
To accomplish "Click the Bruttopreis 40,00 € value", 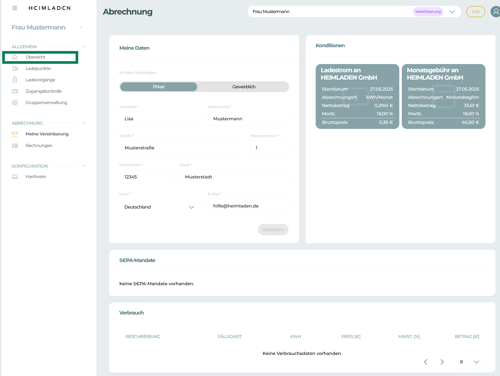I will tap(470, 122).
